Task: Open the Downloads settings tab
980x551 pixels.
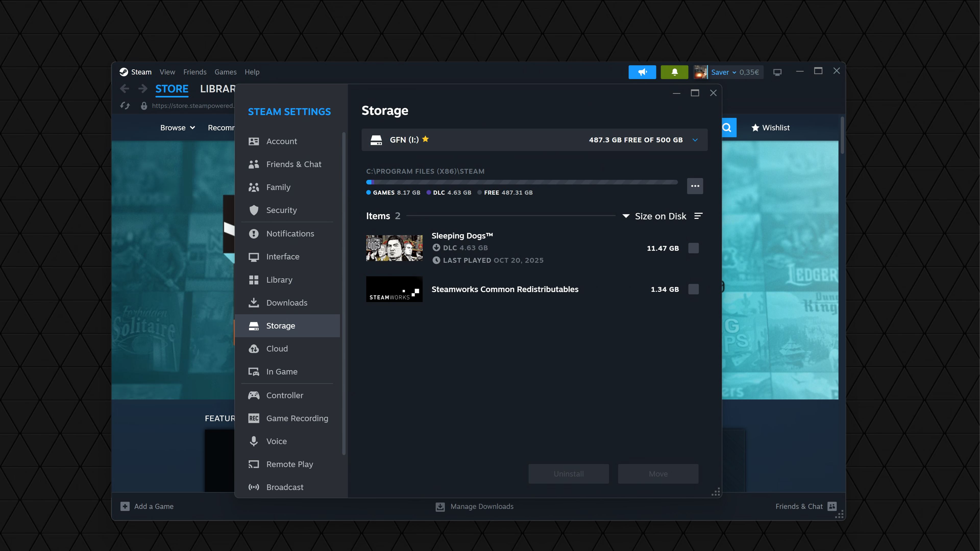Action: pos(286,303)
